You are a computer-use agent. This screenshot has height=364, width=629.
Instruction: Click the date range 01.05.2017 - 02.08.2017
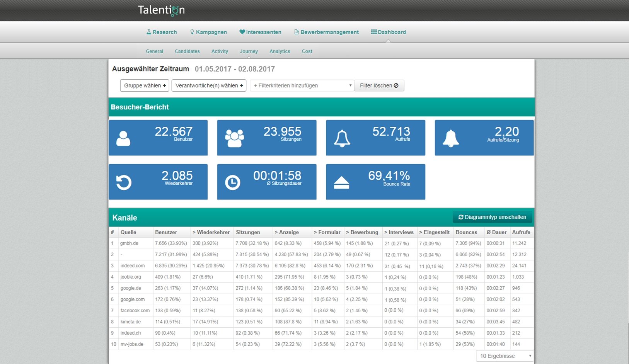tap(235, 69)
